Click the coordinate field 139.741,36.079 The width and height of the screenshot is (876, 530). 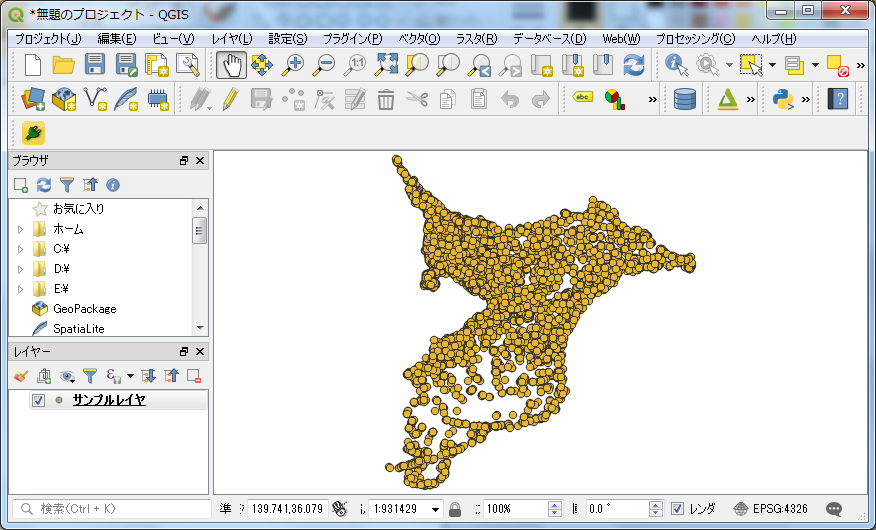[x=288, y=509]
